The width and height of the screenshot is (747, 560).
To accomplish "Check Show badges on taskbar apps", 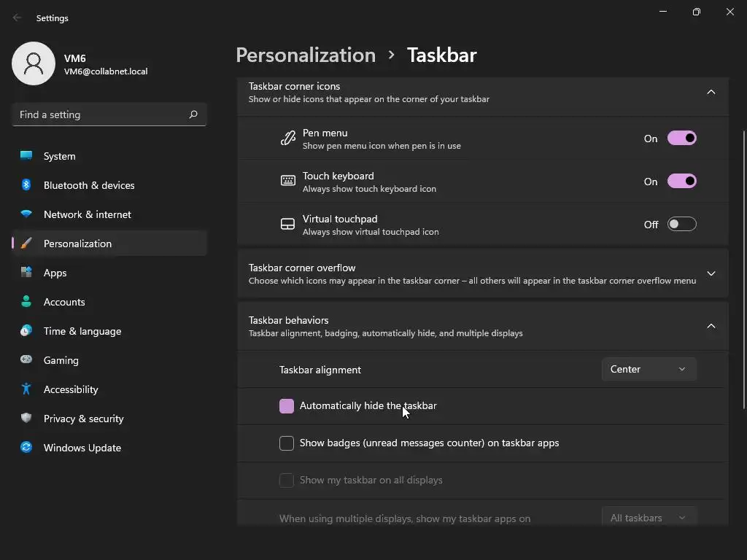I will (287, 443).
